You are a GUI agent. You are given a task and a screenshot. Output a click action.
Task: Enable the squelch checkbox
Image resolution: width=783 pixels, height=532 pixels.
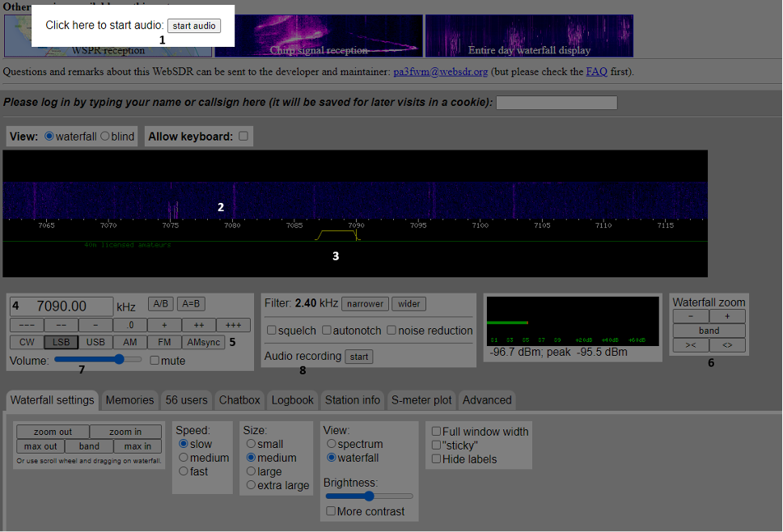tap(272, 331)
